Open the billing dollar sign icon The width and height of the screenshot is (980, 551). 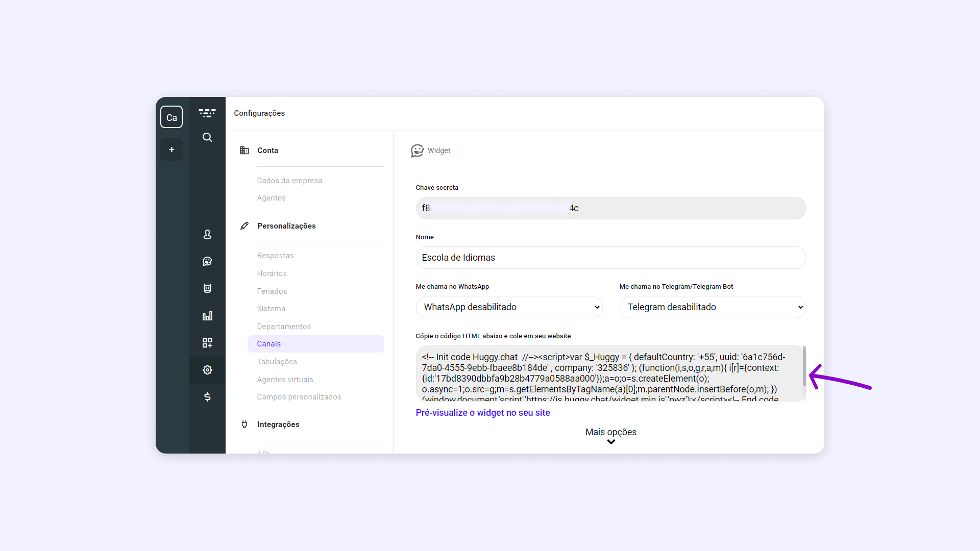click(x=207, y=397)
